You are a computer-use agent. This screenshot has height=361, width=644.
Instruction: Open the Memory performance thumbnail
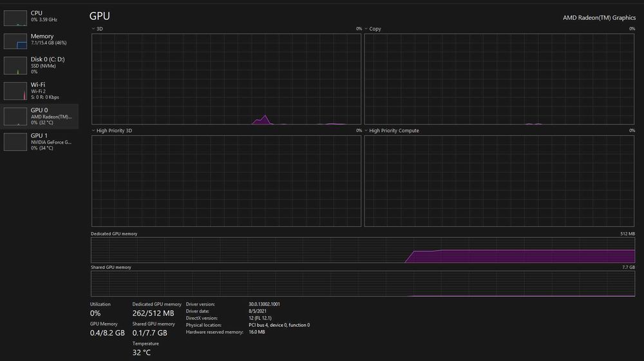pos(15,41)
